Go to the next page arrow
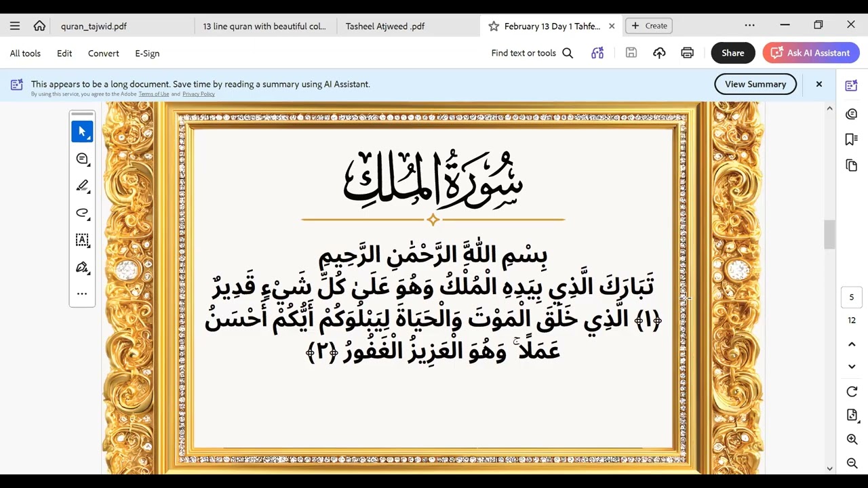The image size is (868, 488). [x=852, y=367]
